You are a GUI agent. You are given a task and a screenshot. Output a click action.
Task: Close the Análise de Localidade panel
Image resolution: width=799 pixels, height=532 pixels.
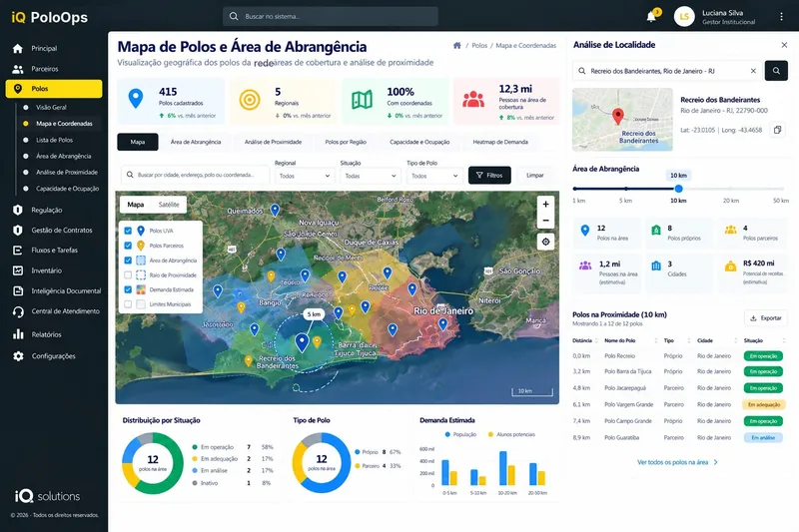784,45
